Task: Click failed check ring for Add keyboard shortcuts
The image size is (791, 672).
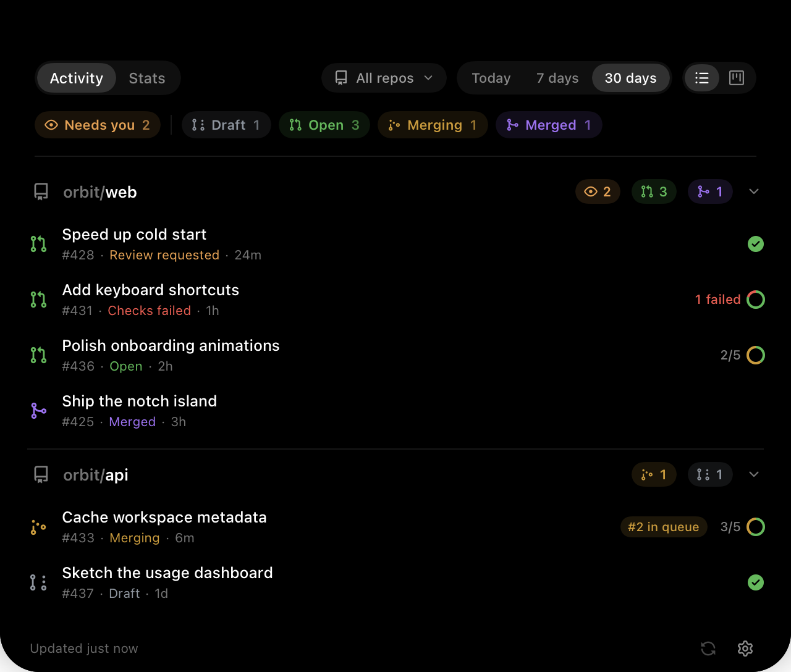Action: (x=756, y=300)
